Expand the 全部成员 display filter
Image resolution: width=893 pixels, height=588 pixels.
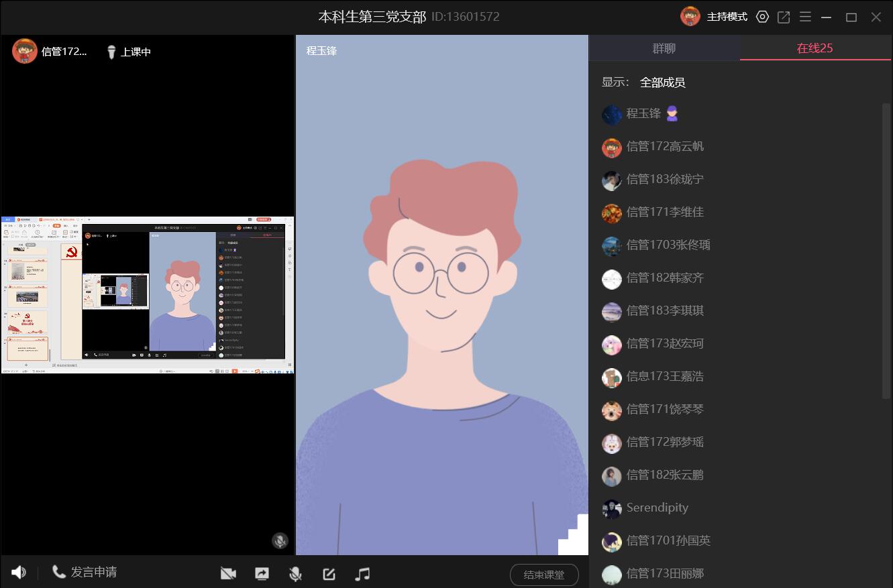[662, 82]
